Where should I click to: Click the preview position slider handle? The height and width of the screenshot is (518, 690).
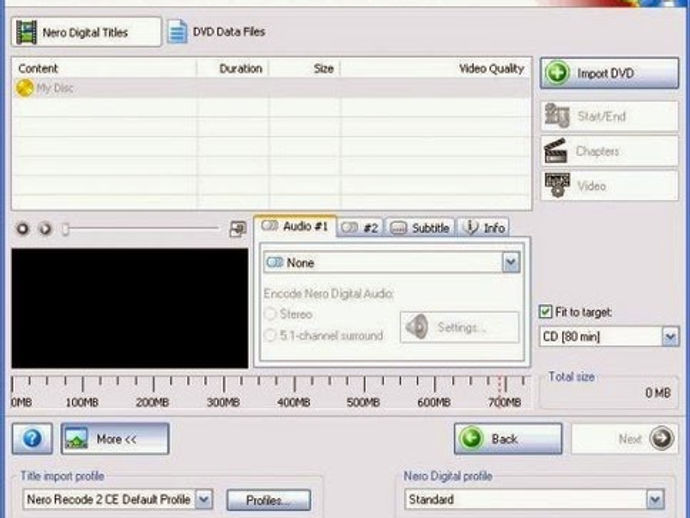coord(65,229)
